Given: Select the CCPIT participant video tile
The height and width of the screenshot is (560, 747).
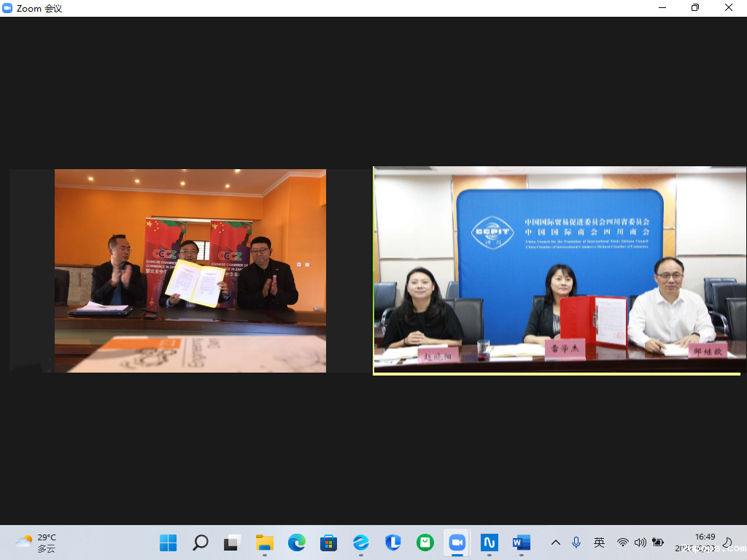Looking at the screenshot, I should click(x=560, y=271).
